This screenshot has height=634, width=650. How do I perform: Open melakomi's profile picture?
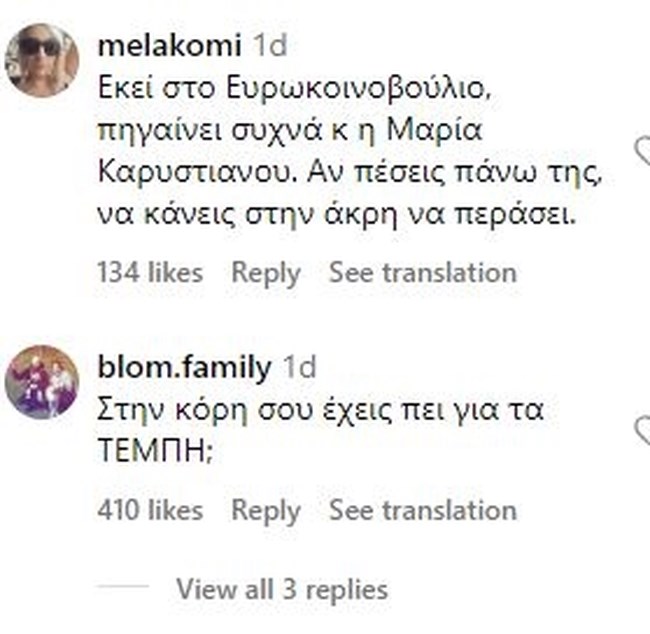pyautogui.click(x=42, y=61)
